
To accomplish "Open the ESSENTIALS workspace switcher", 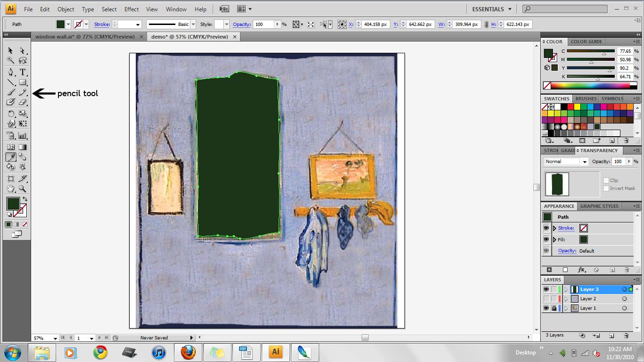I will pyautogui.click(x=492, y=9).
